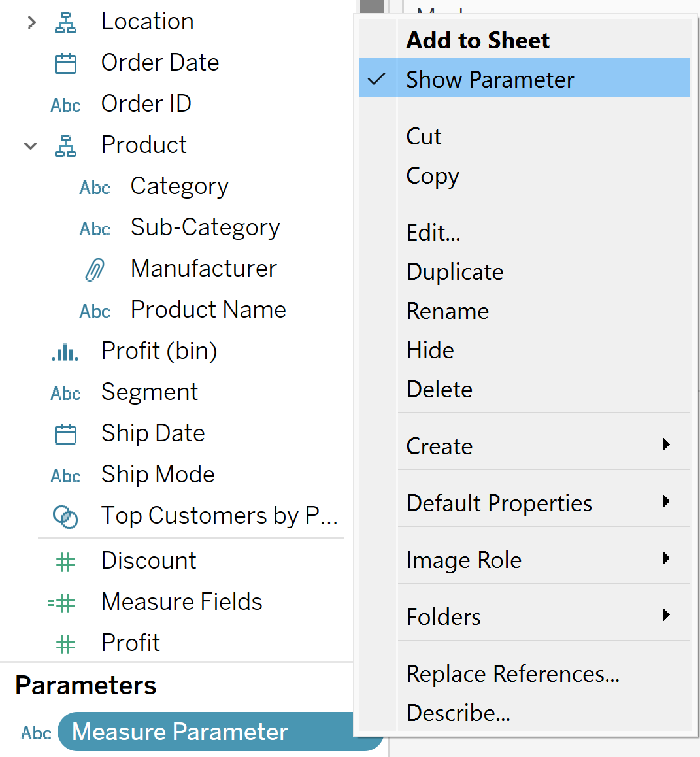Select the Sub-Category field

(x=205, y=227)
